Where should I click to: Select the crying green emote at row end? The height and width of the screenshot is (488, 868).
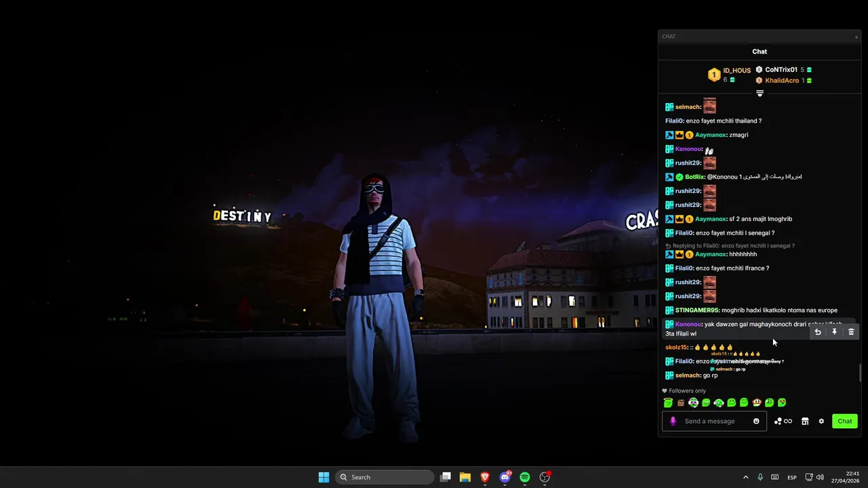click(x=782, y=403)
